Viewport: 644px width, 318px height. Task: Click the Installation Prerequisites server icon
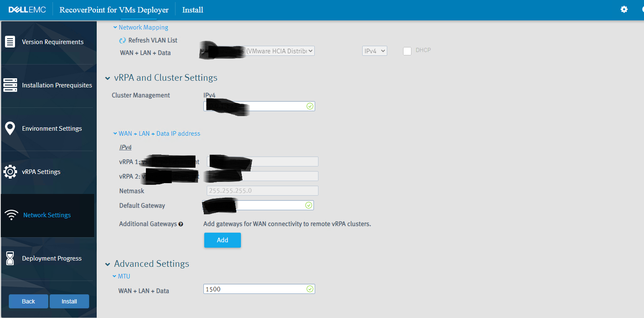point(10,85)
